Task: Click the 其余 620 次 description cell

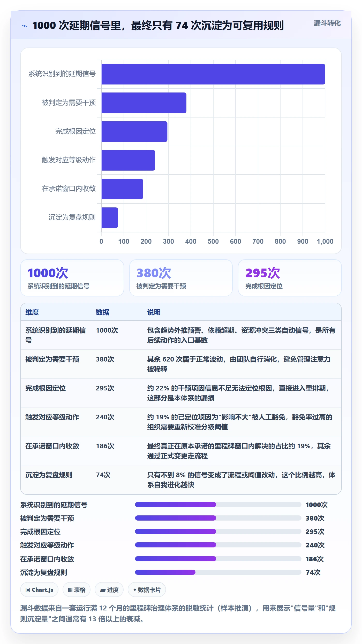Action: click(x=242, y=364)
